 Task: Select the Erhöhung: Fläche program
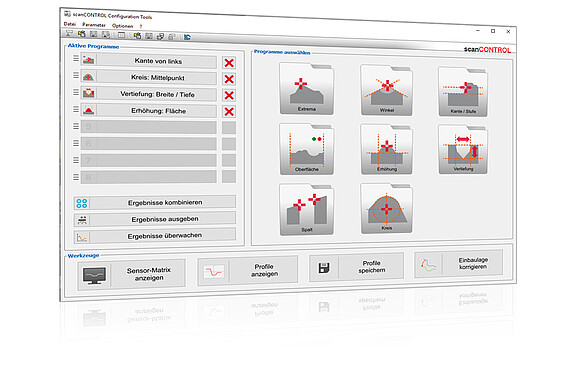click(x=149, y=111)
